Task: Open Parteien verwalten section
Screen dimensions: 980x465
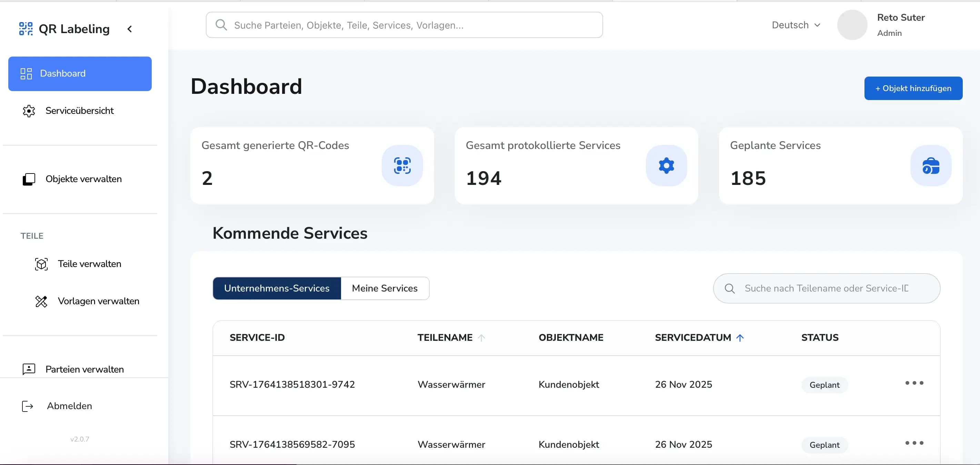Action: point(84,369)
